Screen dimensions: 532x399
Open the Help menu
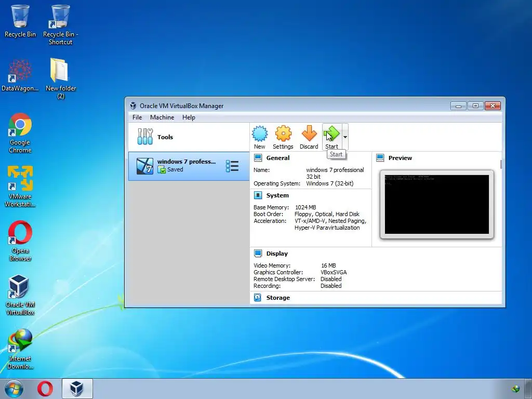pyautogui.click(x=189, y=117)
